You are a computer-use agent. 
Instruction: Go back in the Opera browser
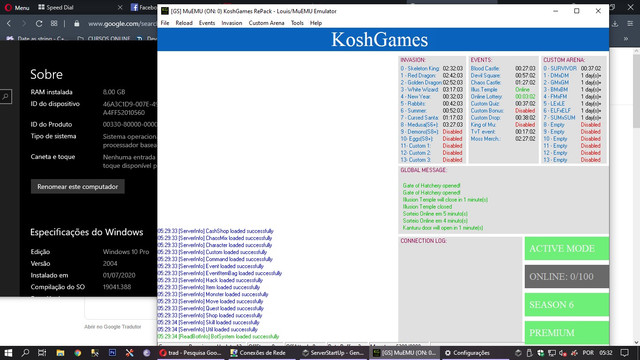(9, 24)
